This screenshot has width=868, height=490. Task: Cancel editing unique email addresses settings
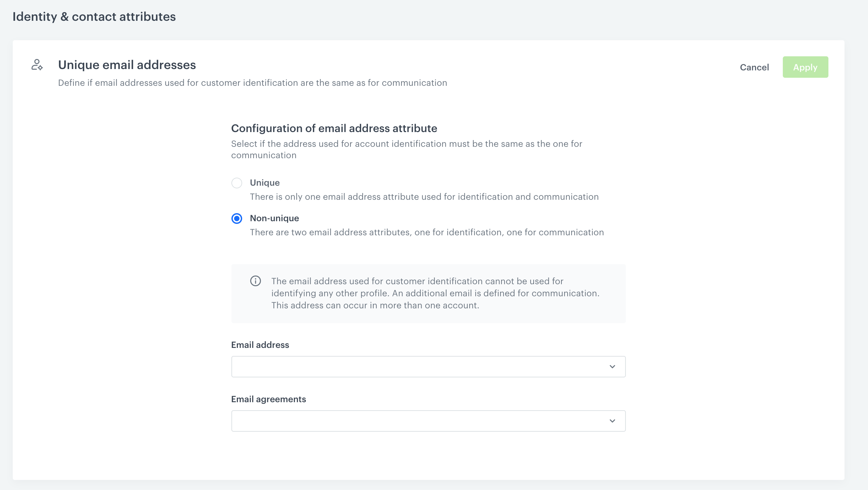[754, 67]
